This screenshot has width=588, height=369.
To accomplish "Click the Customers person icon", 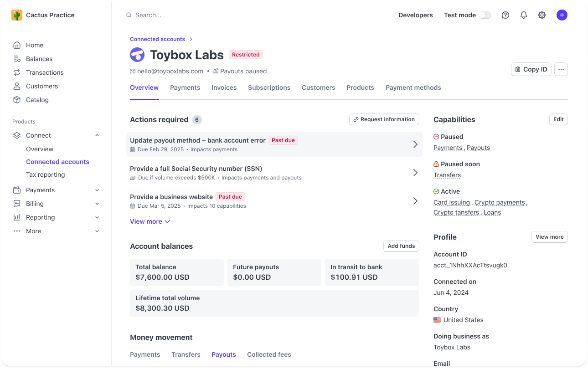I will point(17,86).
